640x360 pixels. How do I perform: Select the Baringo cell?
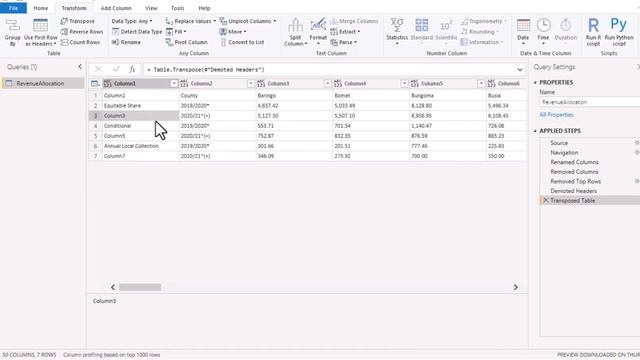pos(294,96)
